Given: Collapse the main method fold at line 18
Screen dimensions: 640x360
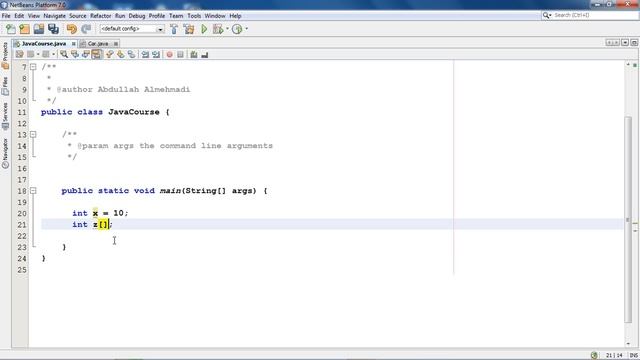Looking at the screenshot, I should 33,191.
